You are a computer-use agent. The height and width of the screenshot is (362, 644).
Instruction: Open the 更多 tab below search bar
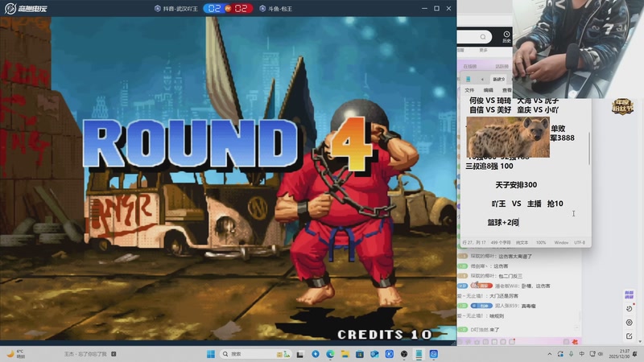point(484,50)
